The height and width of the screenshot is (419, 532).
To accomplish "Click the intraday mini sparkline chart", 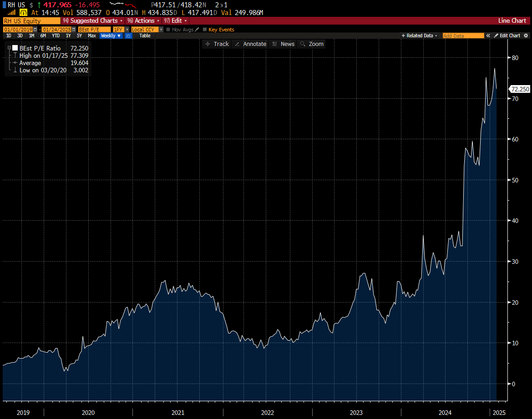I will click(x=123, y=5).
